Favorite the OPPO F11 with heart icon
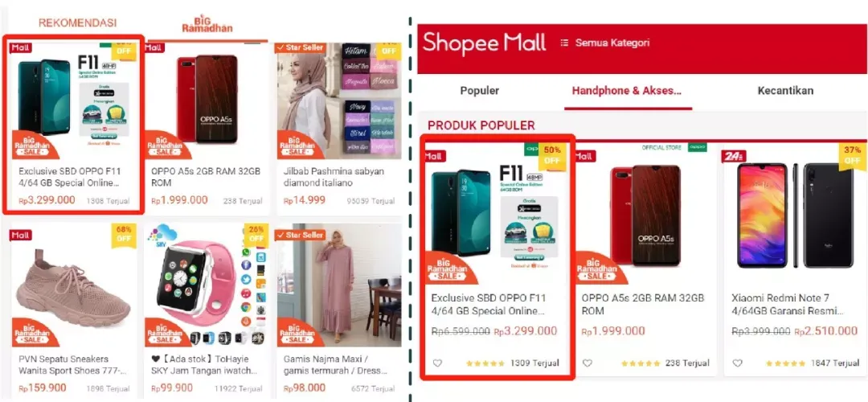 pos(437,363)
